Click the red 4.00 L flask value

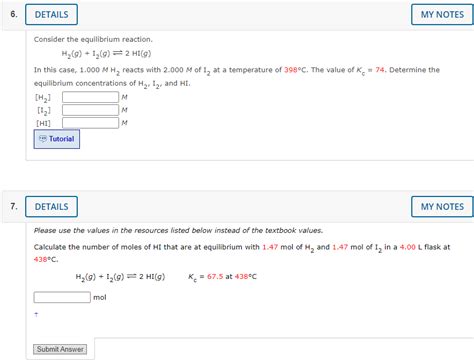408,247
